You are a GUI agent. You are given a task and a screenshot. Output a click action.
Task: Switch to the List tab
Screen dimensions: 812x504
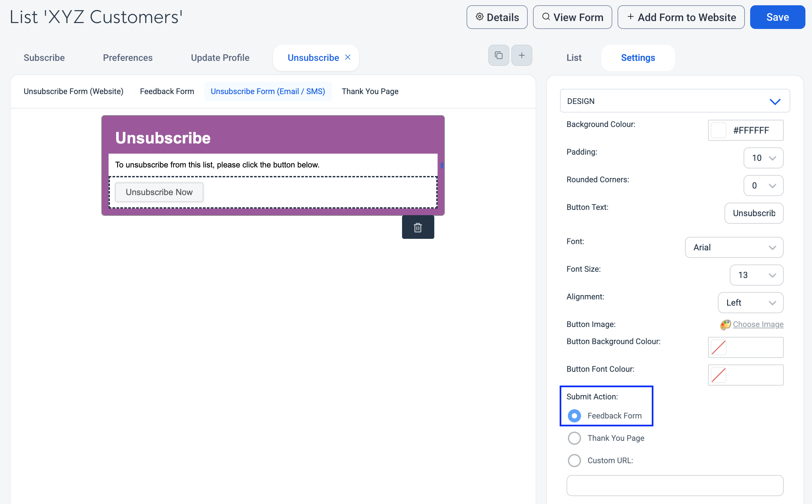tap(574, 58)
